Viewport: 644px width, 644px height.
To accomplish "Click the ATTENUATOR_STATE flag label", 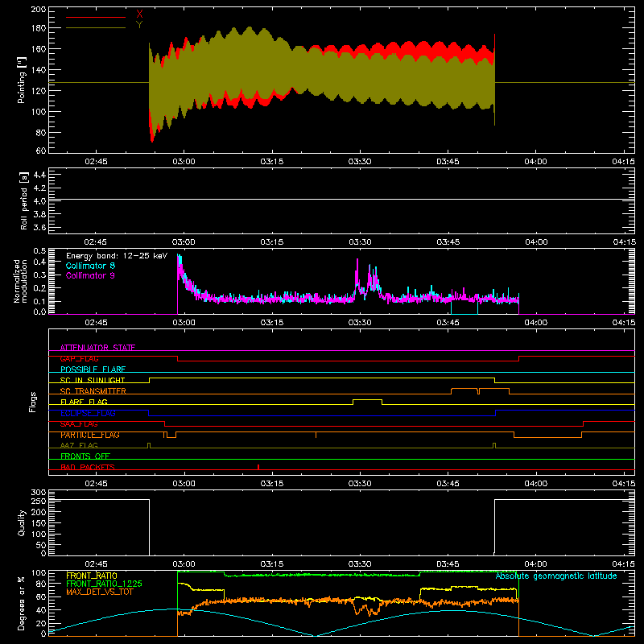I will click(x=97, y=348).
